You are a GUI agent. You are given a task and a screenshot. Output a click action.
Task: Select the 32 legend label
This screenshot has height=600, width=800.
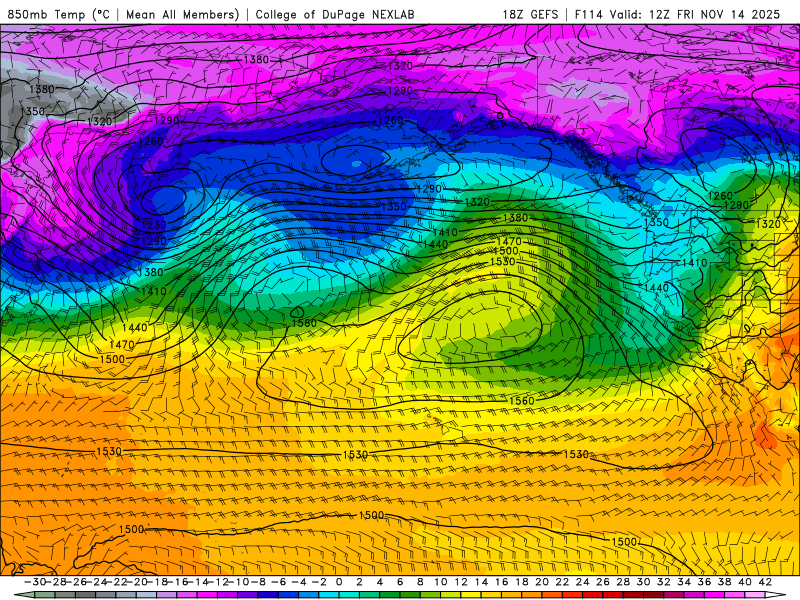[664, 582]
